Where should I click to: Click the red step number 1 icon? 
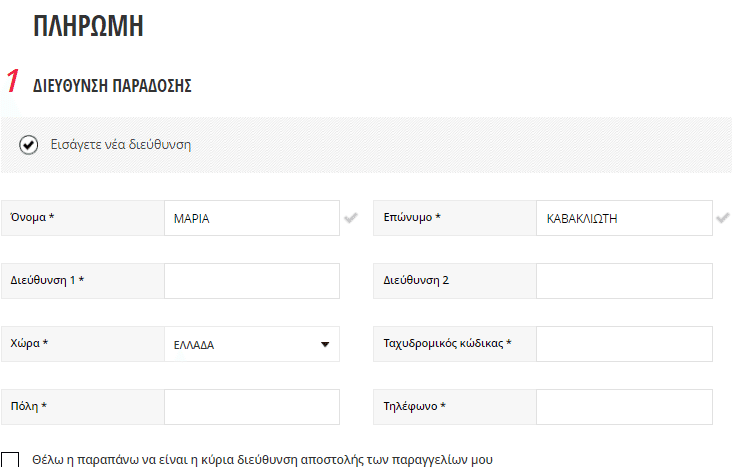click(x=13, y=81)
